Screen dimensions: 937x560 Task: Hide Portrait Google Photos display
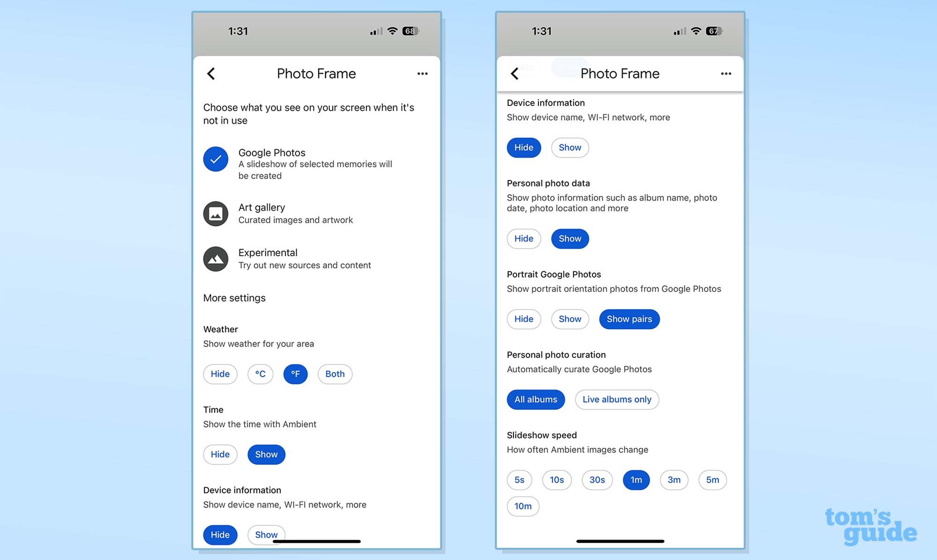[x=523, y=319]
